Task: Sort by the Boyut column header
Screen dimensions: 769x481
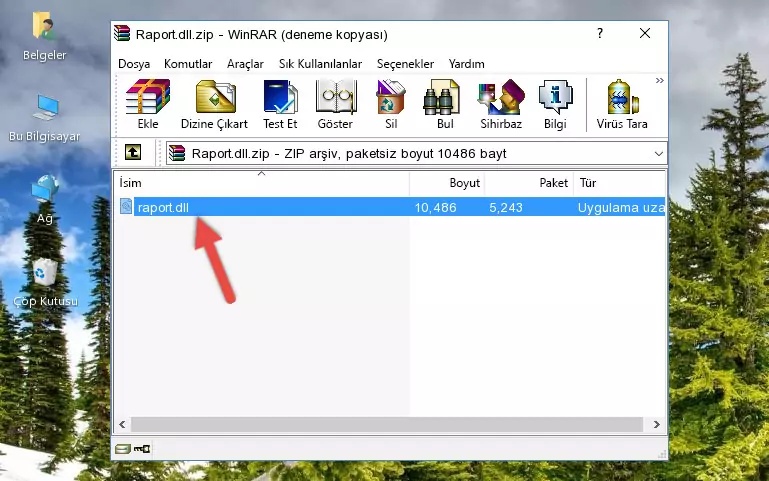Action: point(447,182)
